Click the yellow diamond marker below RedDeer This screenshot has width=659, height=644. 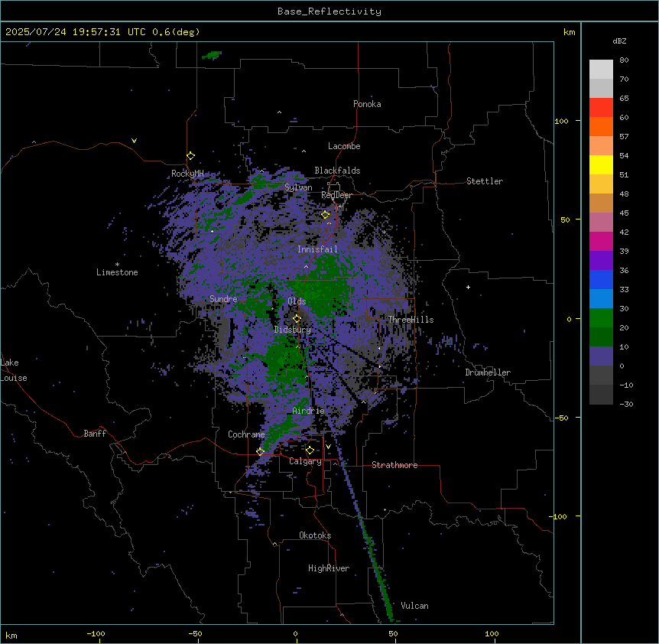tap(326, 215)
